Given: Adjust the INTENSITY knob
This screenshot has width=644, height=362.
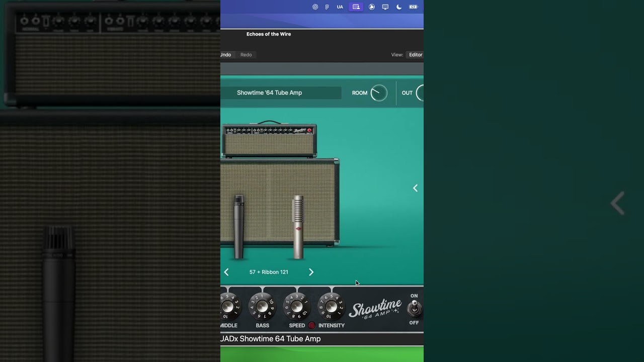Looking at the screenshot, I should point(331,306).
